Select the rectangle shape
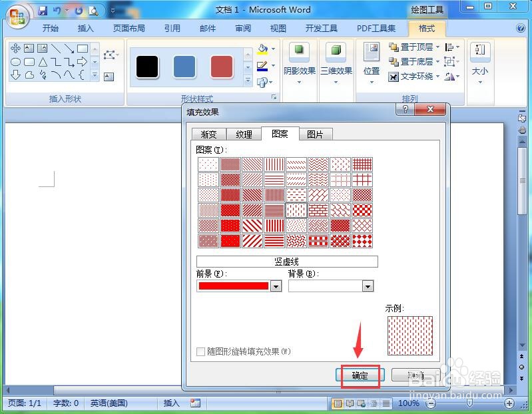532x414 pixels. tap(83, 48)
